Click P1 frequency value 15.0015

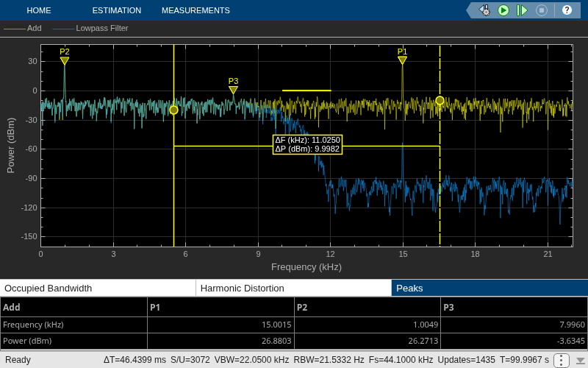(276, 325)
